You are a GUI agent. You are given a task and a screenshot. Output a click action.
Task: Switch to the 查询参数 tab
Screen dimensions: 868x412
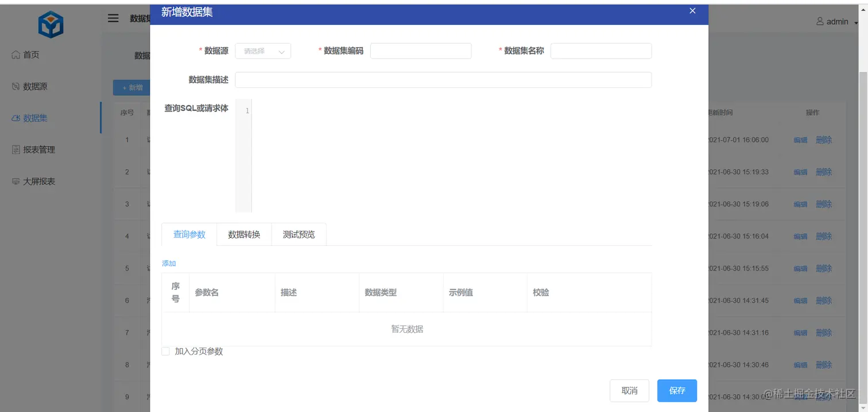coord(189,234)
